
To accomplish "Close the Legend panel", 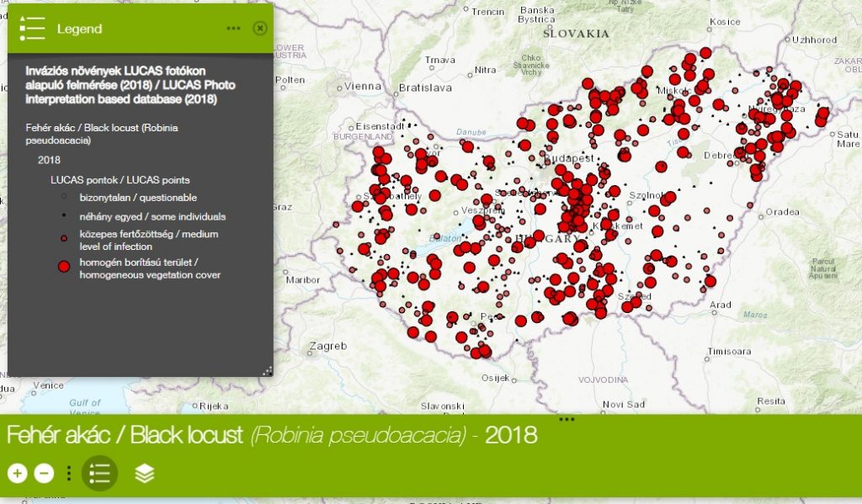I will [x=259, y=29].
